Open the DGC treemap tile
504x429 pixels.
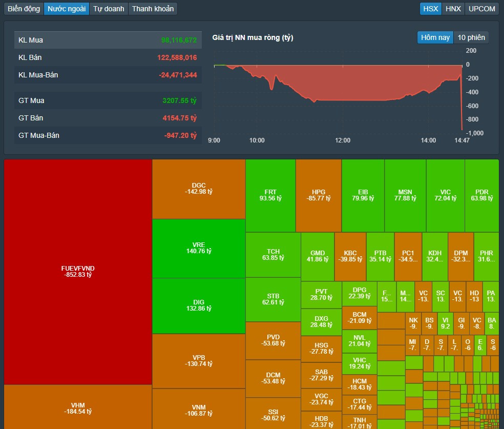198,189
